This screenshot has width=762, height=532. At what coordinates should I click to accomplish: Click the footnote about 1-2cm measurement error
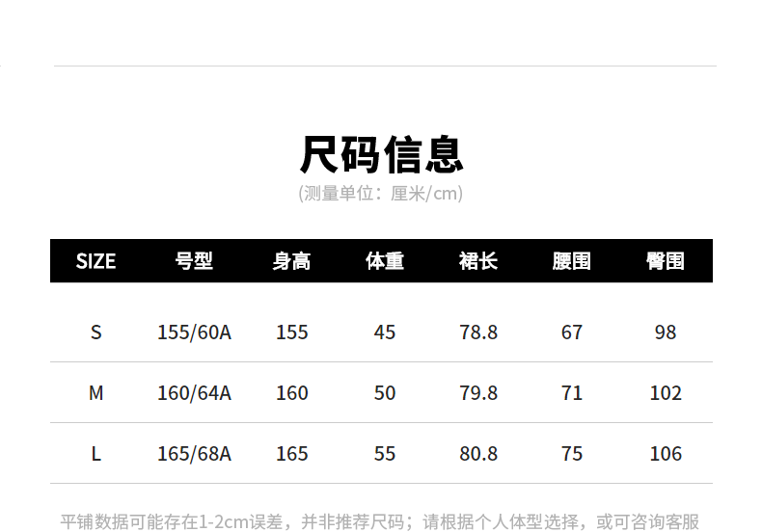point(380,521)
